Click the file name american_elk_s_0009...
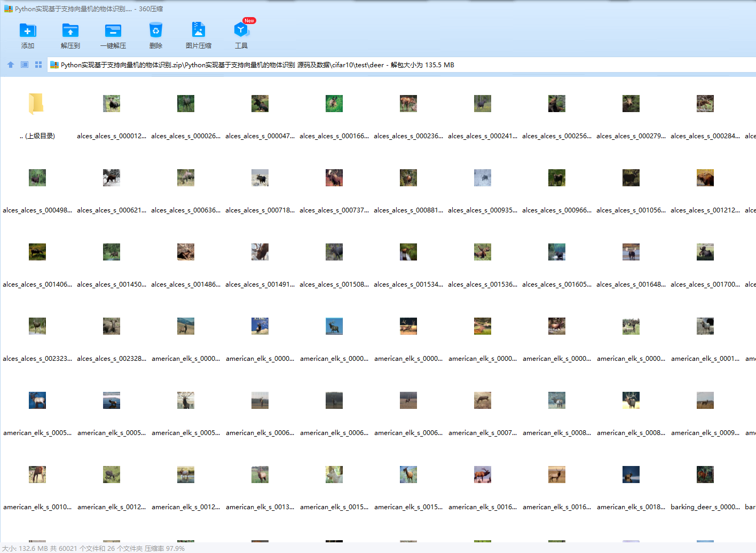Viewport: 756px width, 553px height. point(705,433)
